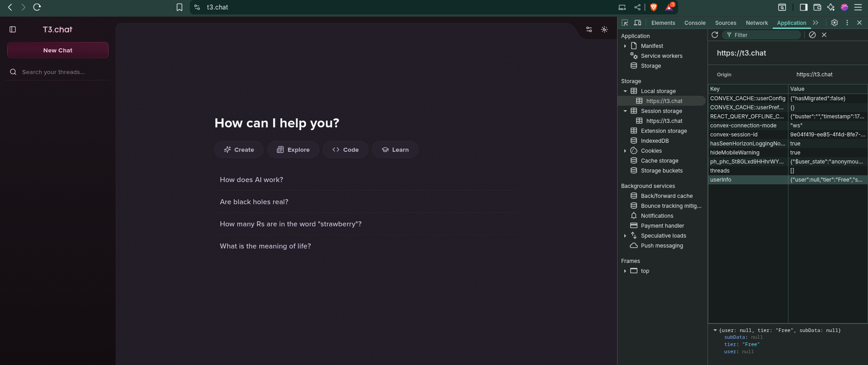Switch to the Console tab
This screenshot has width=868, height=365.
695,23
